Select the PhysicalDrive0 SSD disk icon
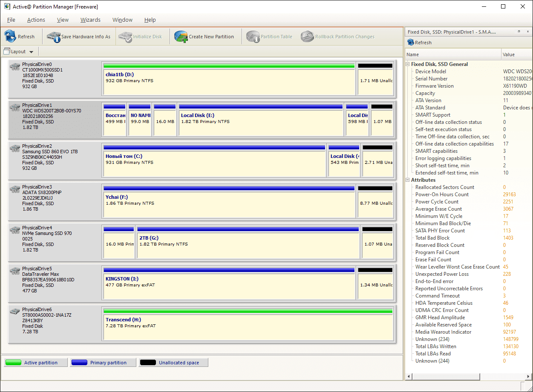 tap(15, 66)
